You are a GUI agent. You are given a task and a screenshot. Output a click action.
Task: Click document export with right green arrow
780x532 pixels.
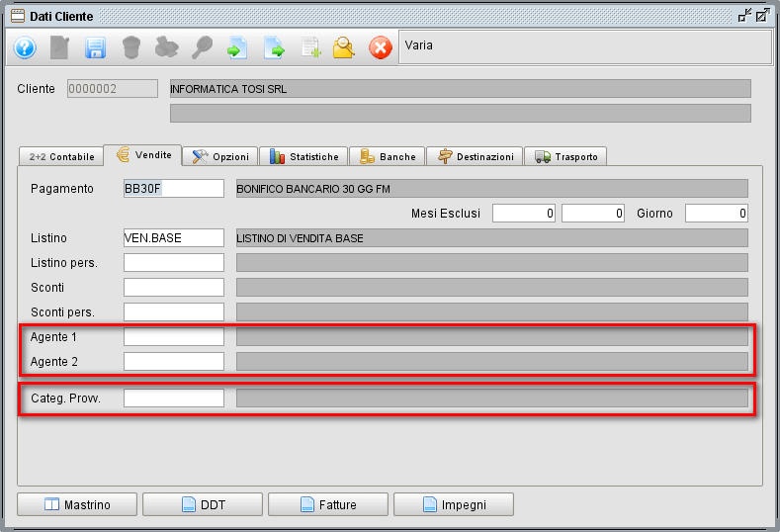click(274, 48)
